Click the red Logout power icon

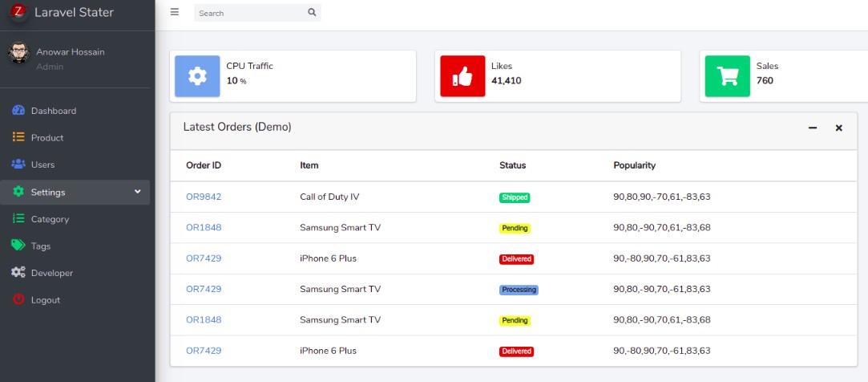point(18,299)
